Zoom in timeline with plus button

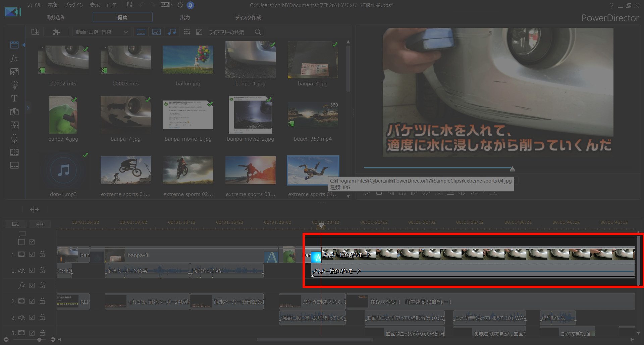click(x=53, y=339)
